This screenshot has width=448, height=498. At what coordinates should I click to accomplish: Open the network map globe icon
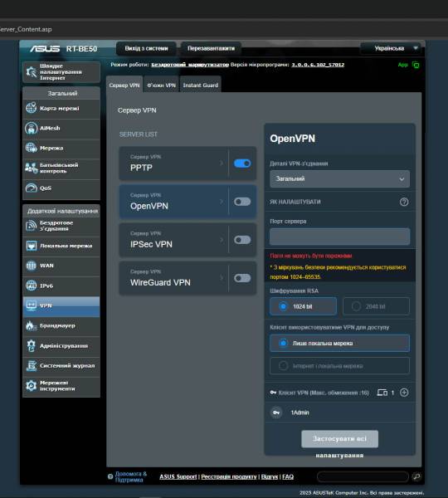[32, 108]
